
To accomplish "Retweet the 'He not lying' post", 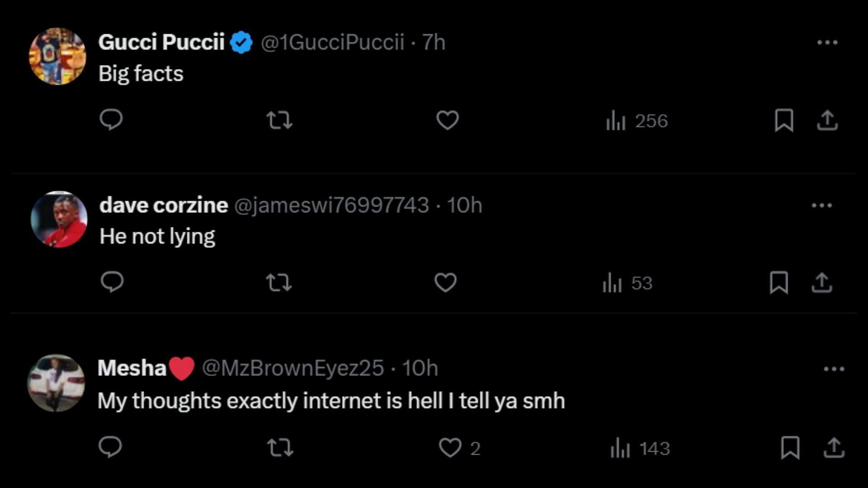I will point(278,283).
